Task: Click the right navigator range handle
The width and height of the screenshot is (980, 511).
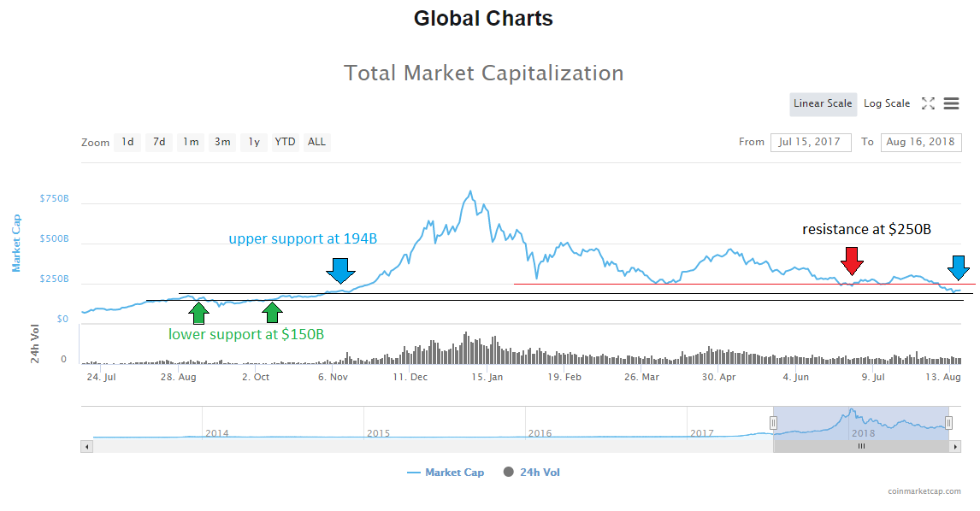Action: (948, 422)
